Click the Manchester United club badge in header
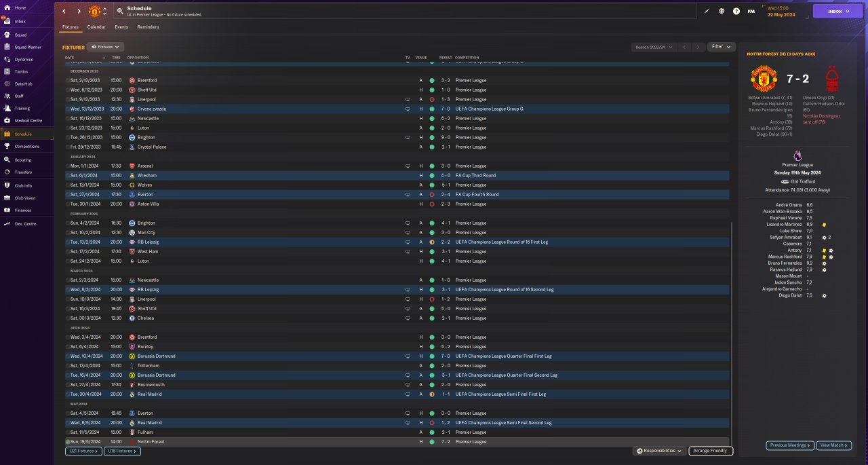This screenshot has height=465, width=868. click(94, 12)
